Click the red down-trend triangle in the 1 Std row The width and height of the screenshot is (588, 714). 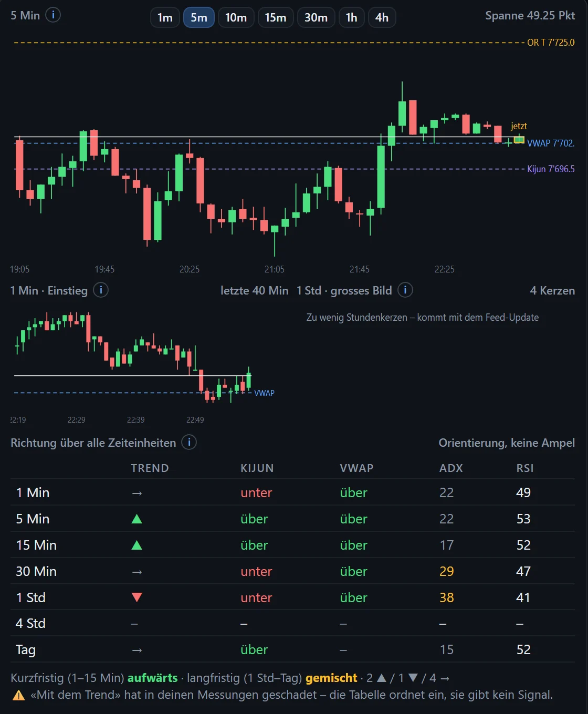pyautogui.click(x=136, y=597)
